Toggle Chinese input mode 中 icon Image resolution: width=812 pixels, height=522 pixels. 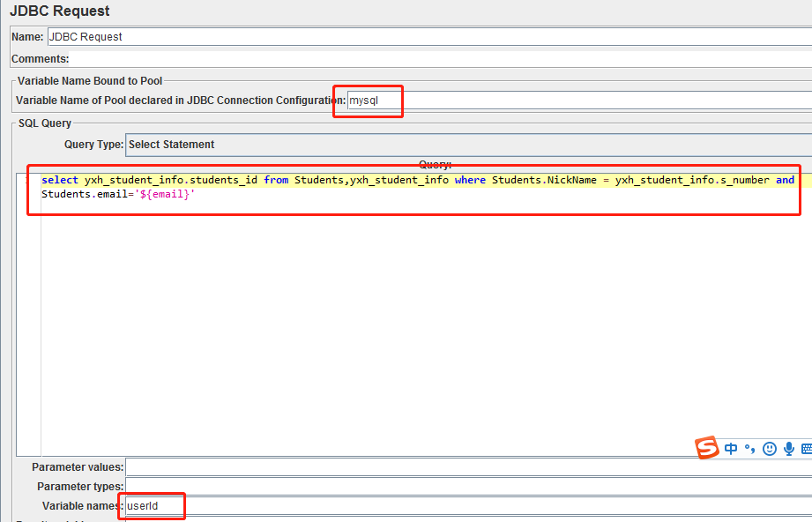click(x=731, y=449)
